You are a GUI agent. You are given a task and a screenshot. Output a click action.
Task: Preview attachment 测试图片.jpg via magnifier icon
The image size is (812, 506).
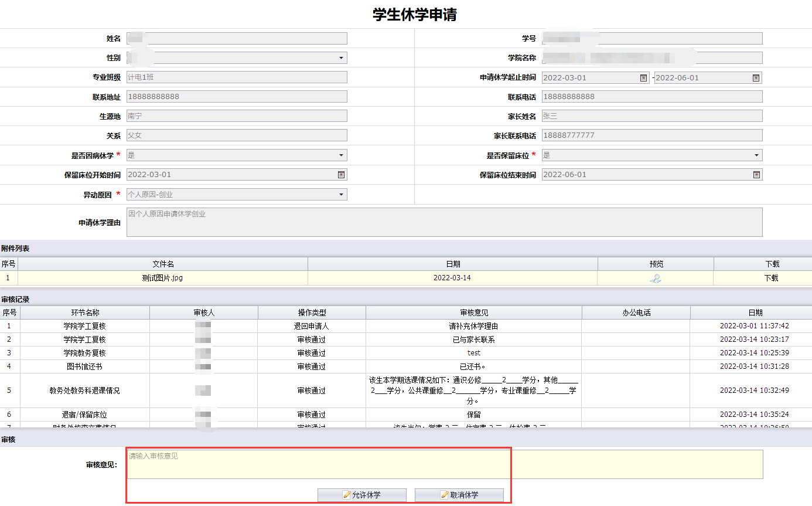(656, 279)
